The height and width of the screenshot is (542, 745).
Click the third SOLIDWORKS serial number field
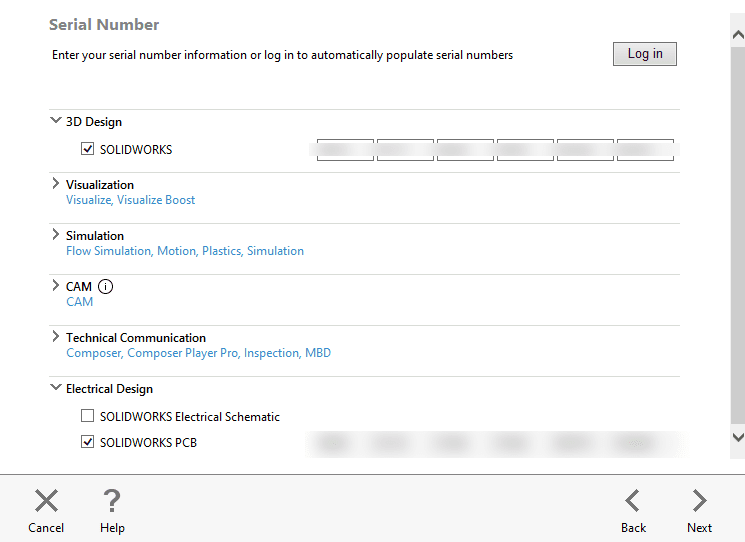pyautogui.click(x=465, y=150)
